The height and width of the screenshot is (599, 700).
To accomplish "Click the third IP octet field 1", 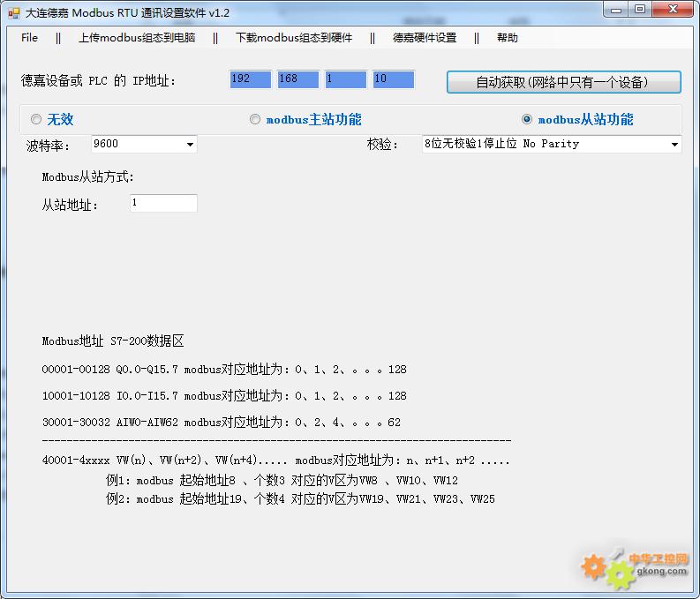I will pyautogui.click(x=345, y=79).
